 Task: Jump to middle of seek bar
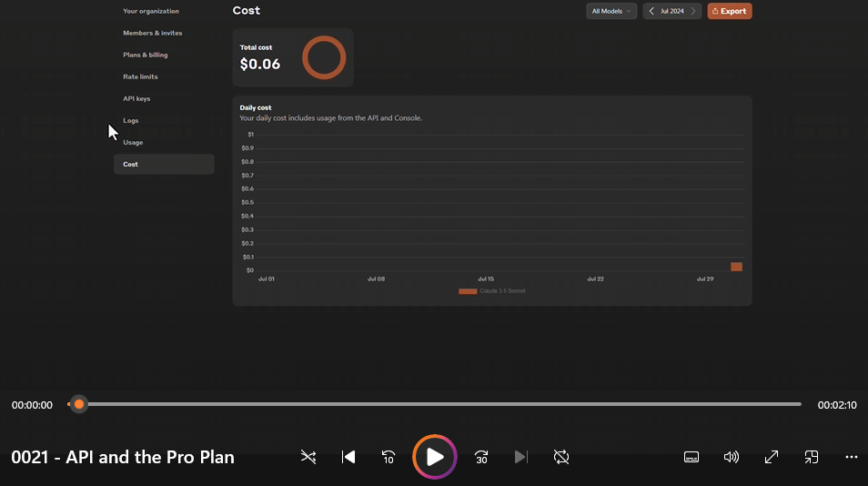435,405
